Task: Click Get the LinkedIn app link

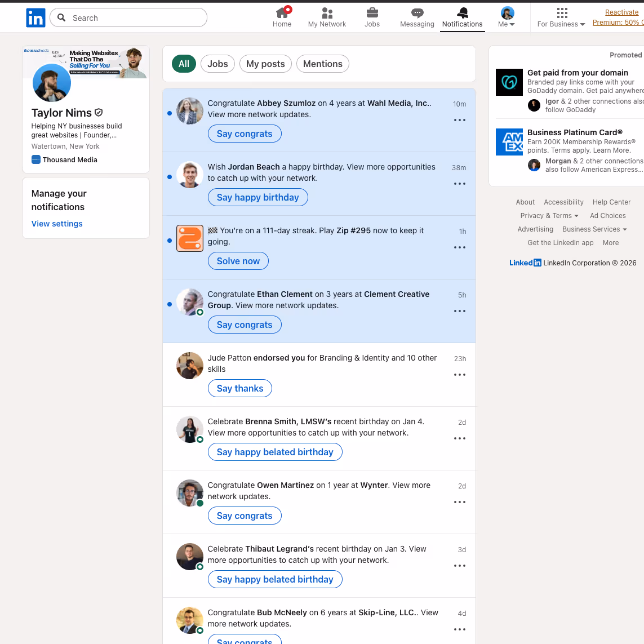Action: coord(560,243)
